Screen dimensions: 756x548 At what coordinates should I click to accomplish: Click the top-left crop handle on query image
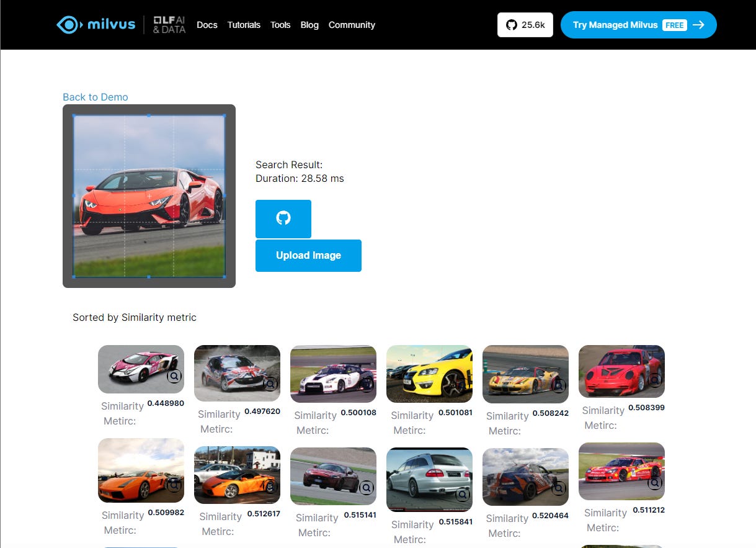point(73,115)
